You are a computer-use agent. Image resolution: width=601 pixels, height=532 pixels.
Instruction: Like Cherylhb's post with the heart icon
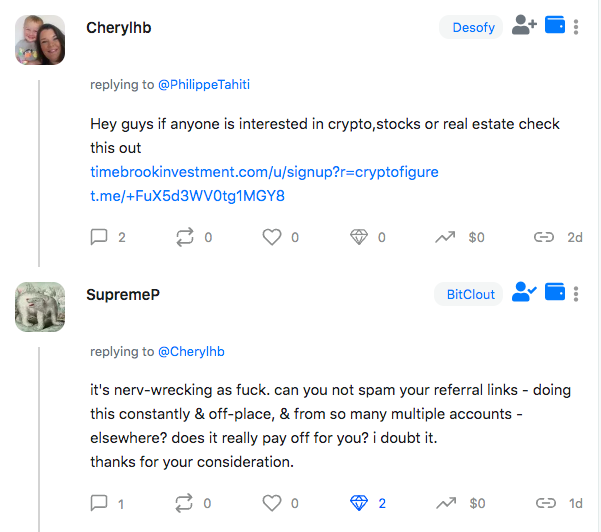[272, 237]
